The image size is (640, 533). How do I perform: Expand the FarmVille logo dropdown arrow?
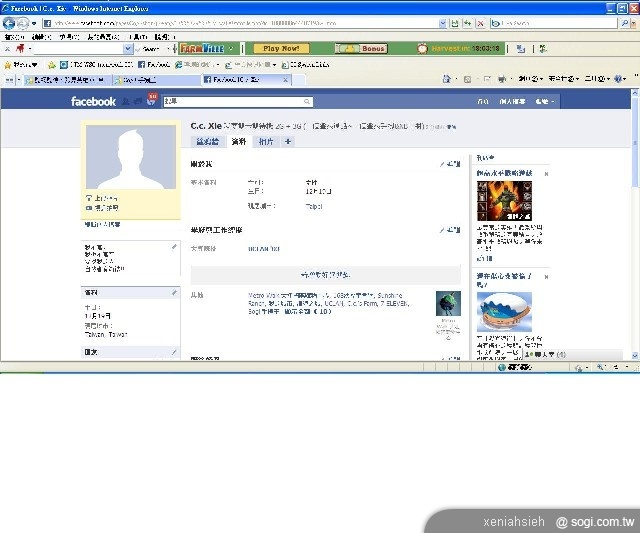(231, 49)
